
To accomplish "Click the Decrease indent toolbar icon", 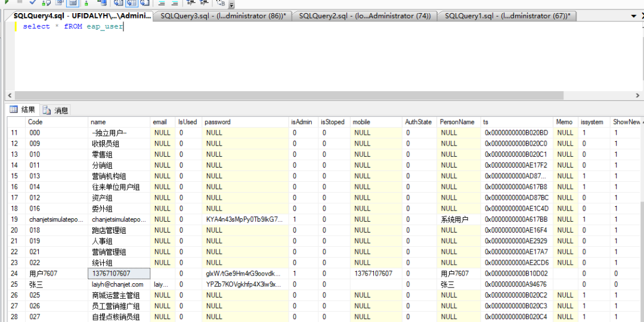I will (190, 2).
